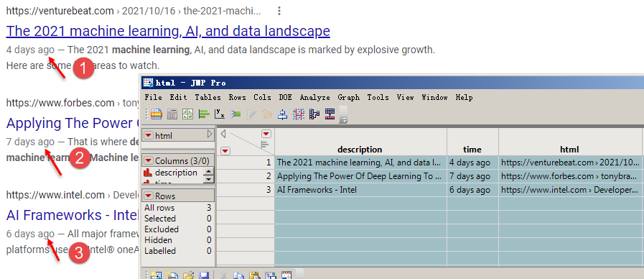
Task: Click the Paste clipboard icon
Action: [255, 275]
